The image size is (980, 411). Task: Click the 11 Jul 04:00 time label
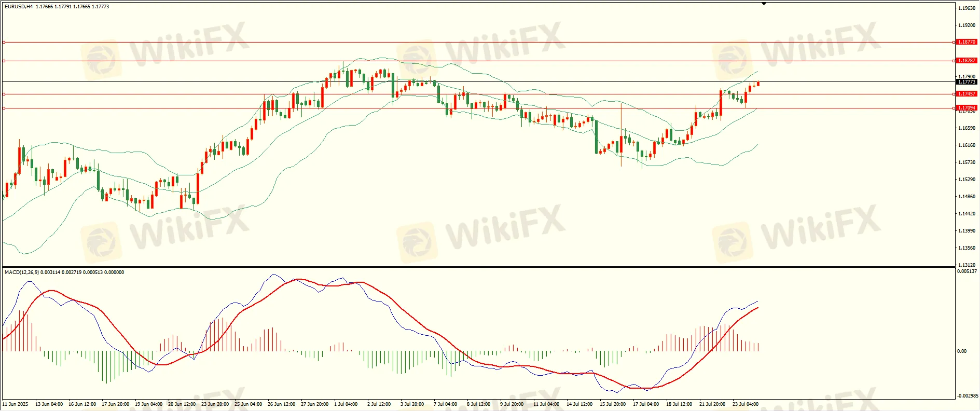[546, 404]
